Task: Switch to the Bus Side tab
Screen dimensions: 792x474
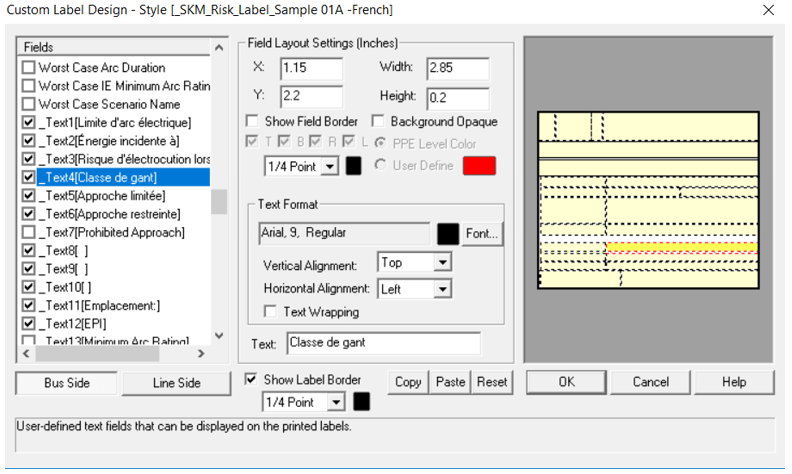Action: click(x=66, y=383)
